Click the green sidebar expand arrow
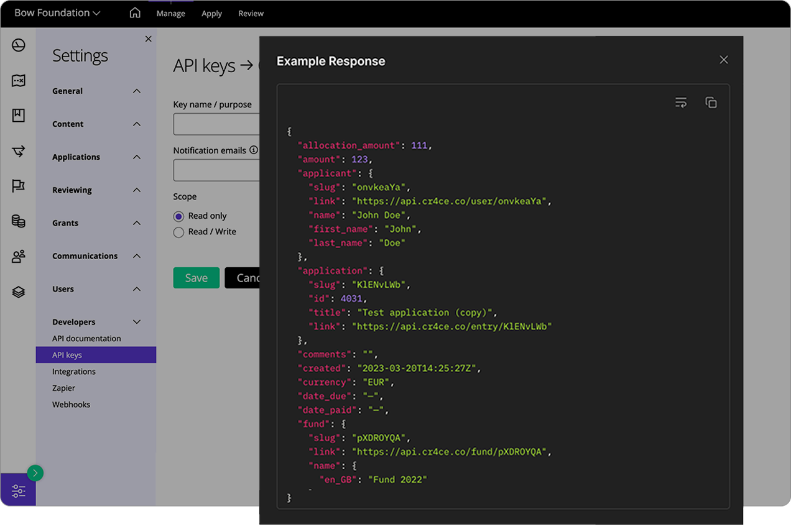Screen dimensions: 791x532 click(35, 474)
